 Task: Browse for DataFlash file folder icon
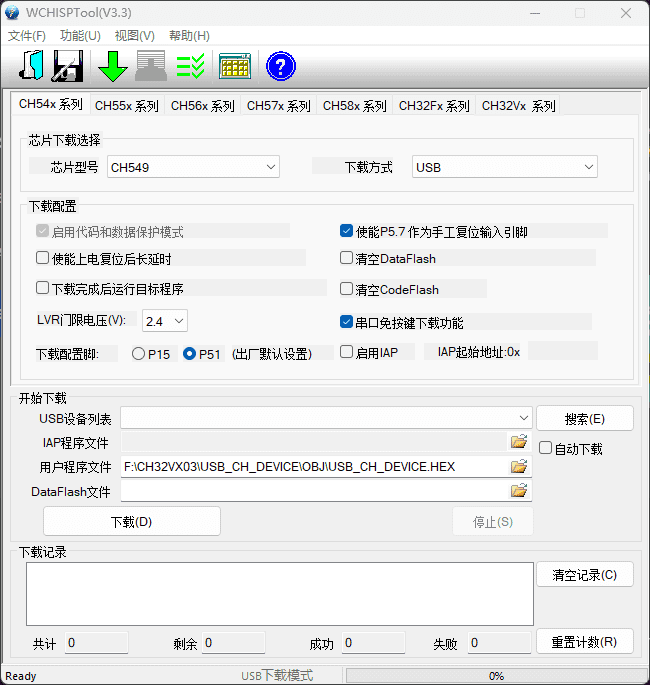(x=519, y=491)
